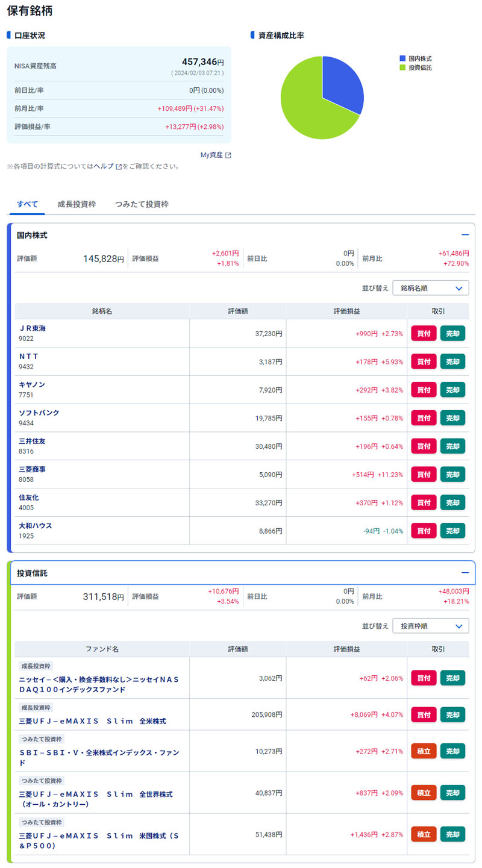Viewport: 482px width, 868px height.
Task: Sell 大和ハウス using 売却 button
Action: (x=452, y=531)
